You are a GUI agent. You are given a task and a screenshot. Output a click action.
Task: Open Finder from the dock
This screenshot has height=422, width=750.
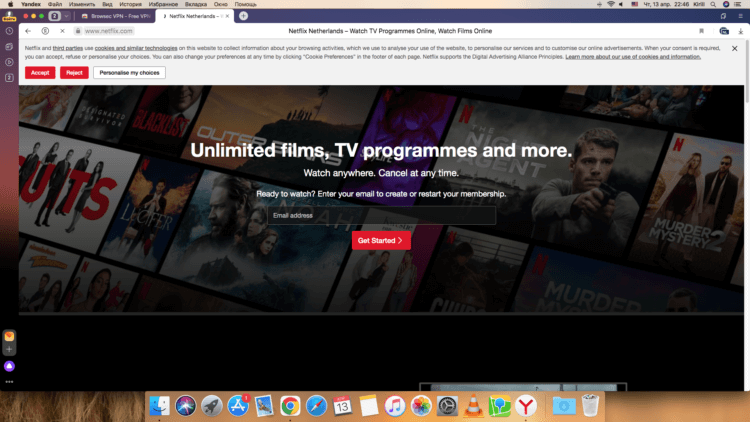(159, 406)
